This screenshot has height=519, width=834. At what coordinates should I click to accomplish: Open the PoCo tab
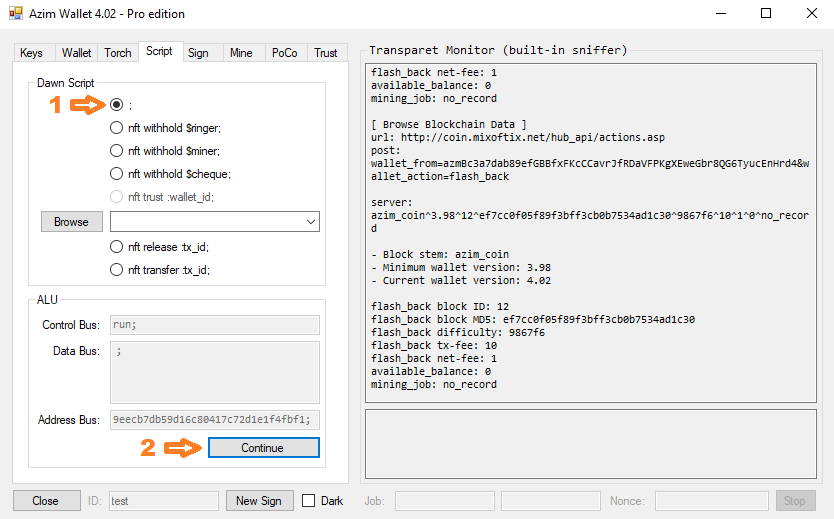(285, 53)
